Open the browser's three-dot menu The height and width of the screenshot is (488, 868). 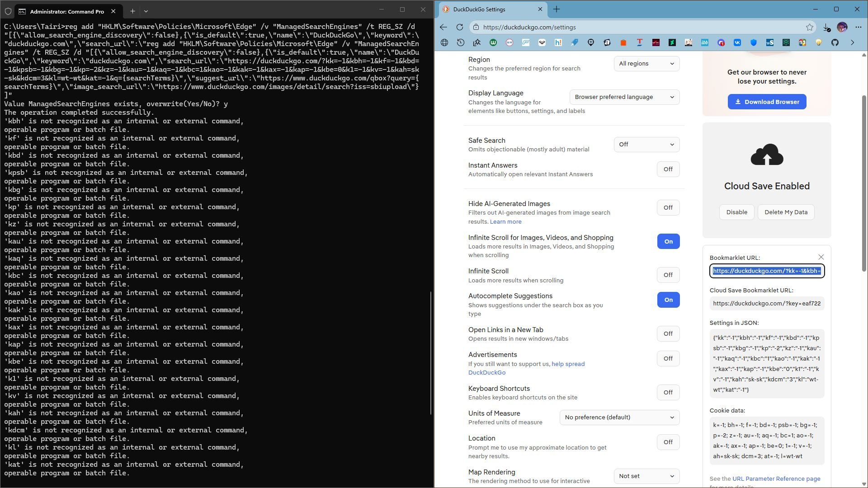coord(858,27)
